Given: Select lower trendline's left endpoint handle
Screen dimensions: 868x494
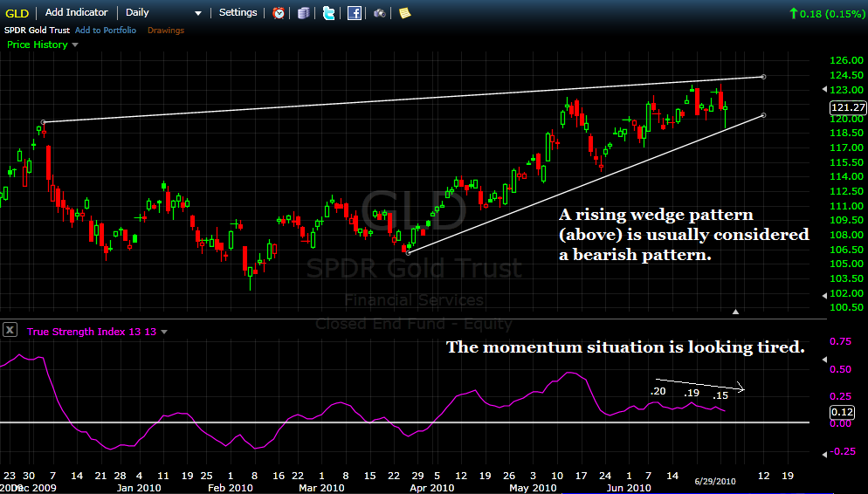Looking at the screenshot, I should (409, 253).
